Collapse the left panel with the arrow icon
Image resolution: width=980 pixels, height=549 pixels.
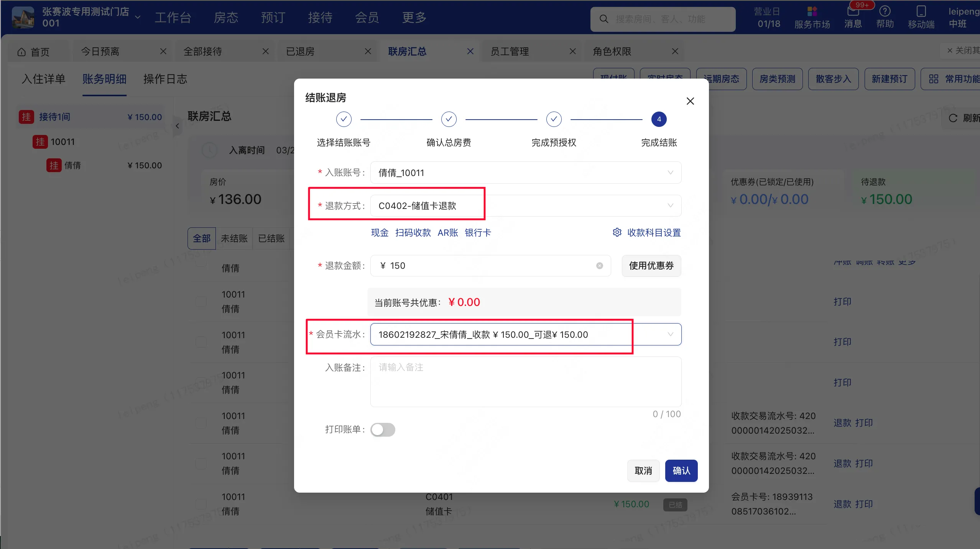coord(178,126)
